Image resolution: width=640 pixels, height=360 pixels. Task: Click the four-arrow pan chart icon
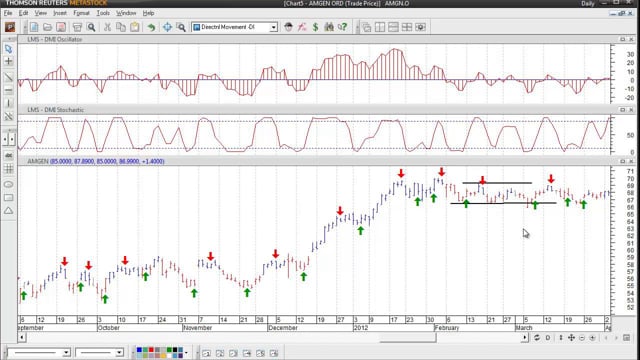click(x=571, y=338)
